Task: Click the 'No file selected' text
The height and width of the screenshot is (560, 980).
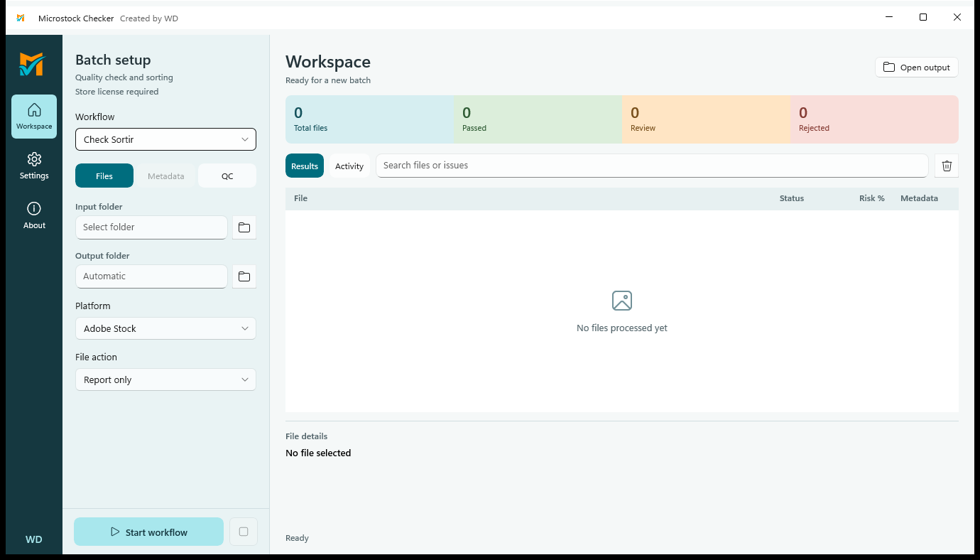Action: point(318,453)
